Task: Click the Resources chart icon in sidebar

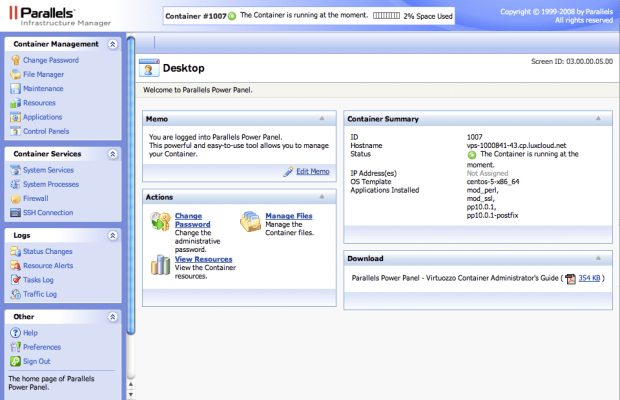Action: tap(15, 103)
